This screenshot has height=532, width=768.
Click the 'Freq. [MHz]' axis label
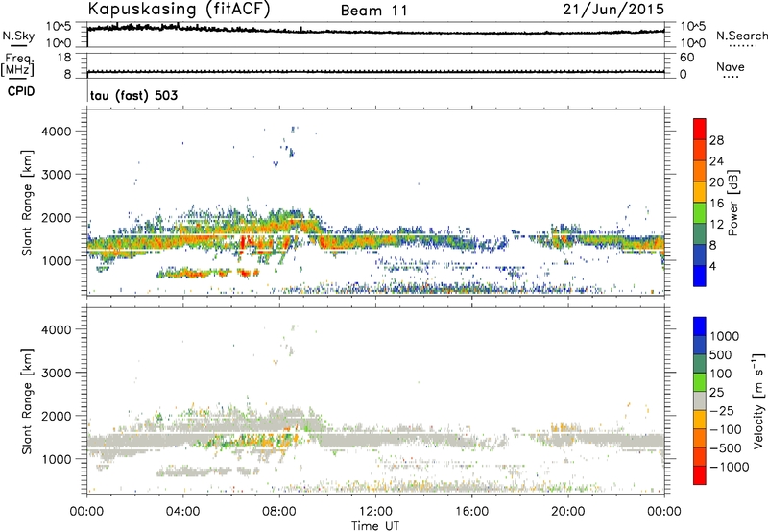17,65
